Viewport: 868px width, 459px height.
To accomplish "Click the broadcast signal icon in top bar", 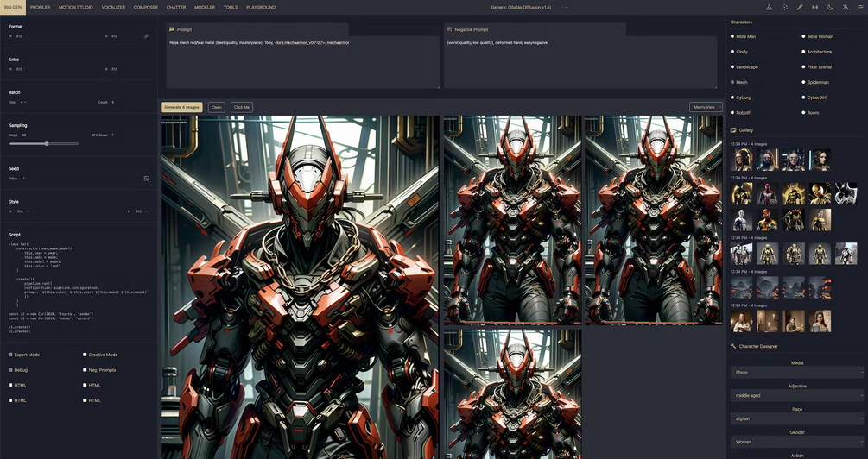I will point(814,7).
